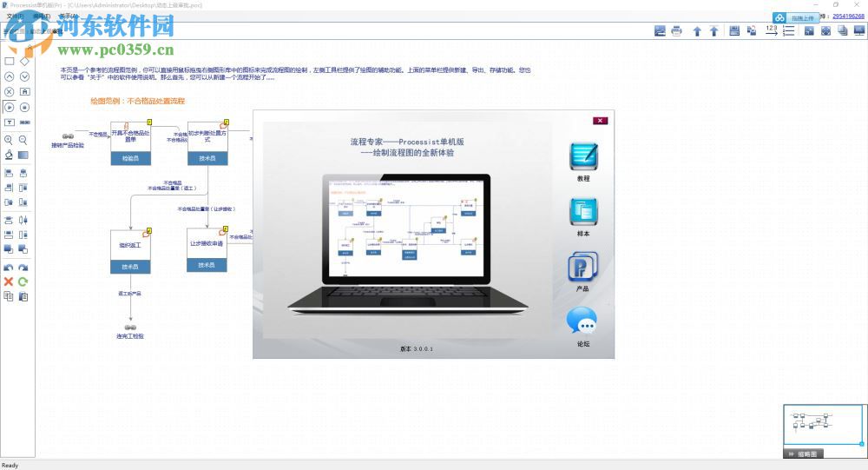Click the flowchart overview thumbnail

point(823,424)
